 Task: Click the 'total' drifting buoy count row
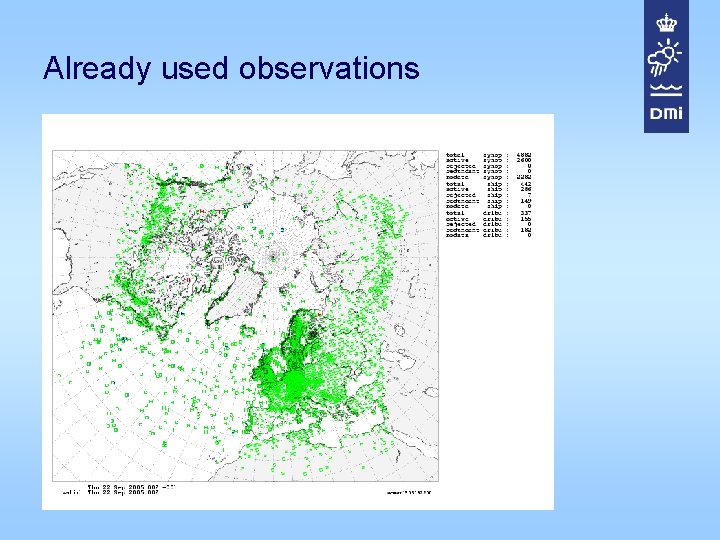pyautogui.click(x=489, y=213)
